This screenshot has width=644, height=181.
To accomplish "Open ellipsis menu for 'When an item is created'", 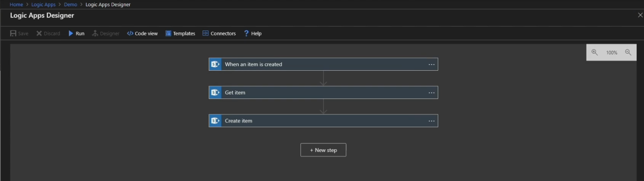I will click(x=432, y=65).
